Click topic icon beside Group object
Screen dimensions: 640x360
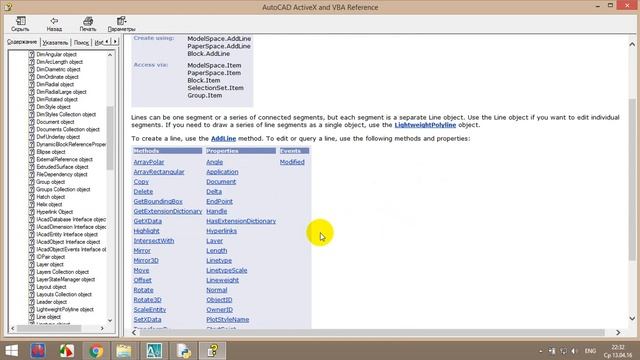(31, 182)
